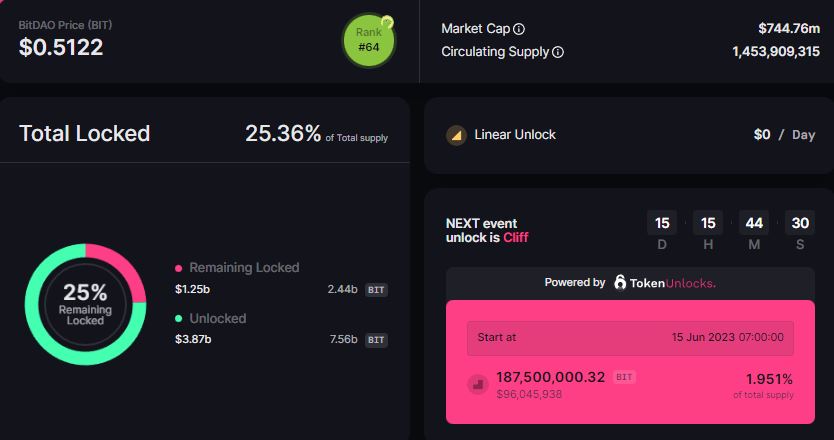This screenshot has height=440, width=834.
Task: Click the cliff icon beside 187,500,000.32
Action: point(478,383)
